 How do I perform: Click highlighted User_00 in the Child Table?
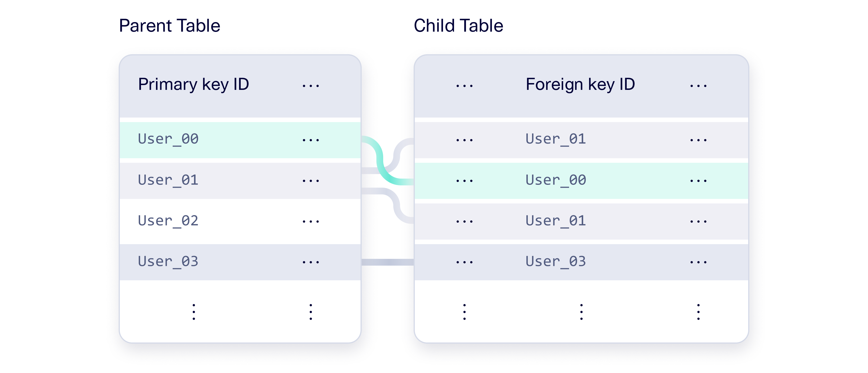point(556,180)
